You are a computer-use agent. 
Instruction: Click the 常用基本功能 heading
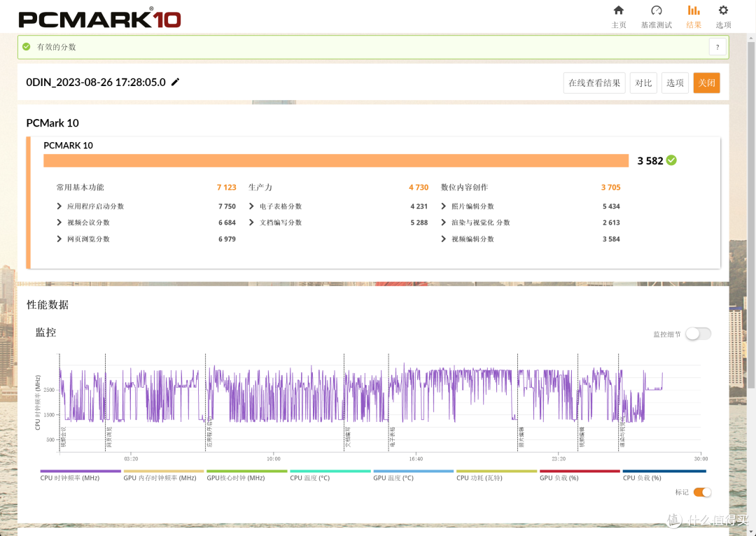pyautogui.click(x=80, y=188)
